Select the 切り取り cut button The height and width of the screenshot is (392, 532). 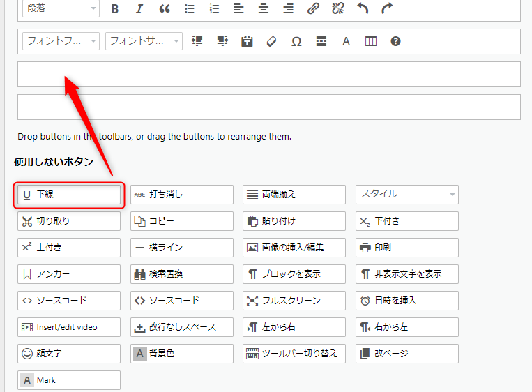(x=69, y=221)
